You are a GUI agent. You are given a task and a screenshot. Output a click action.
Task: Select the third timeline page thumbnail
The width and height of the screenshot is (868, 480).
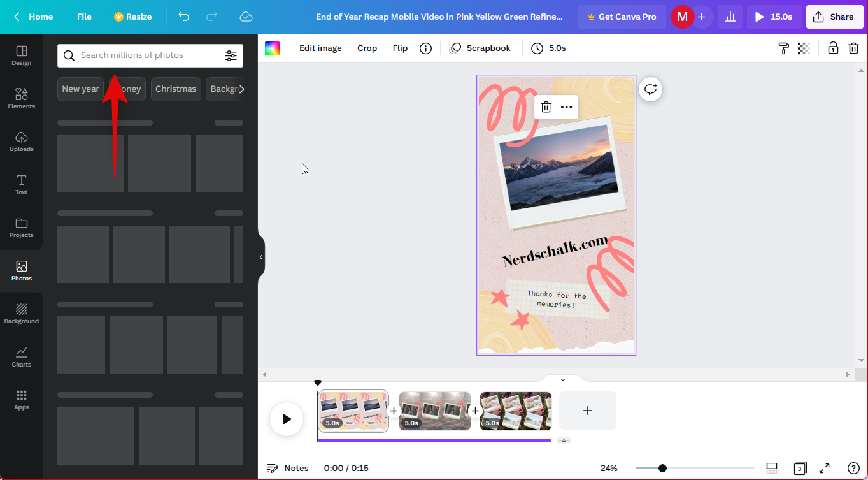tap(516, 411)
